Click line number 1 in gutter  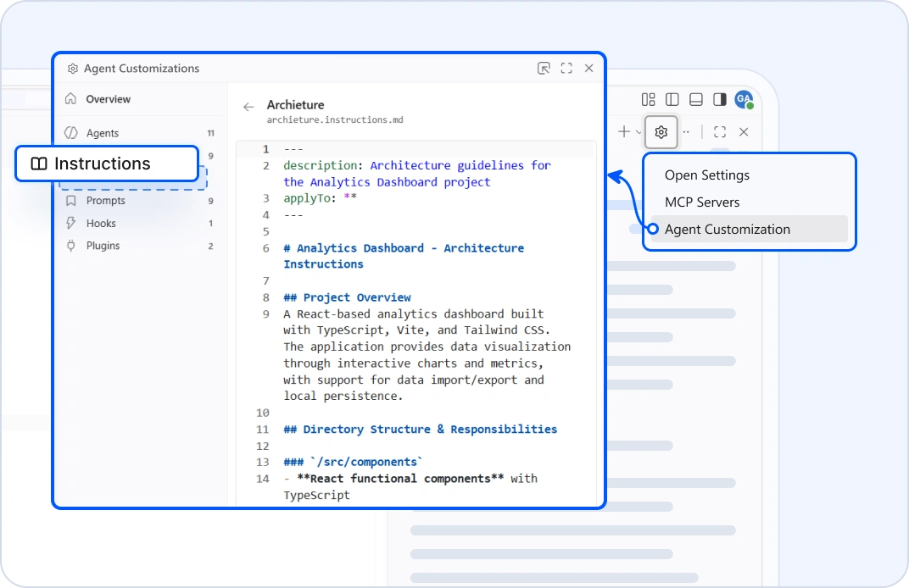click(265, 149)
